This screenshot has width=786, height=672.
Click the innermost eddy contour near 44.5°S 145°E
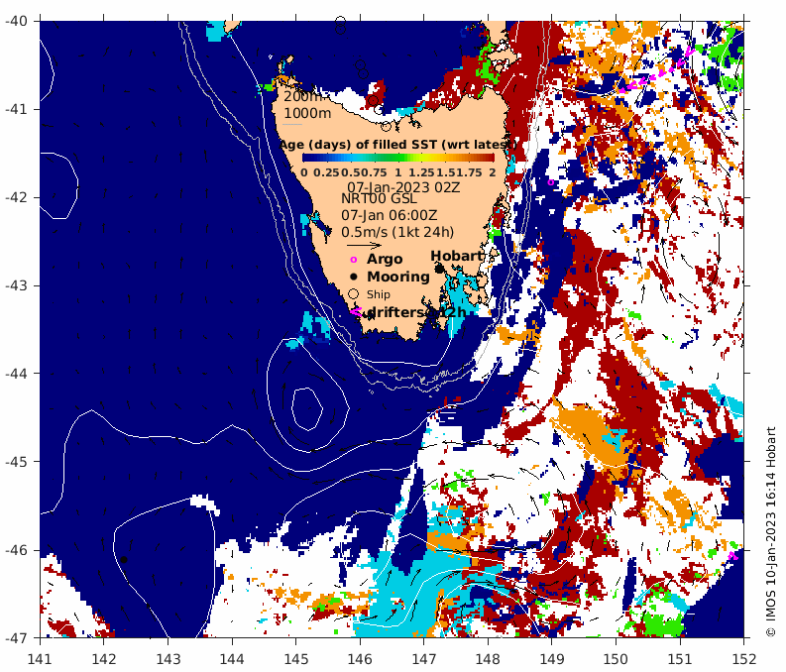pos(307,409)
